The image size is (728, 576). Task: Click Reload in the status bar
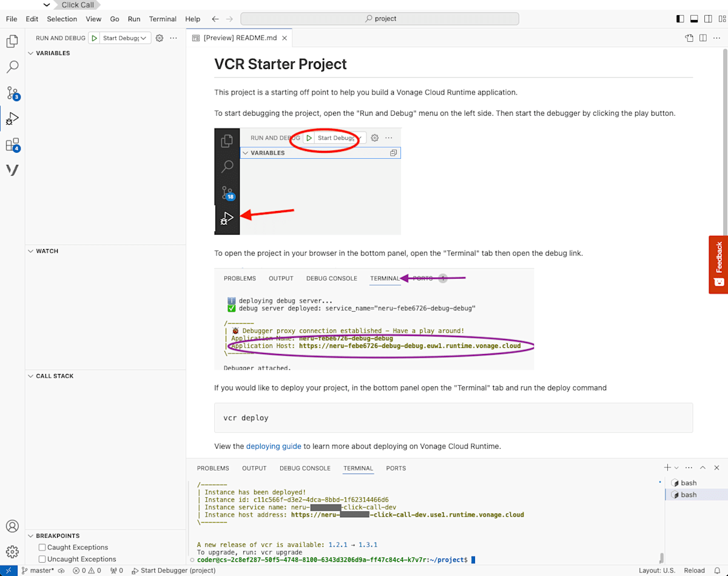[x=694, y=570]
